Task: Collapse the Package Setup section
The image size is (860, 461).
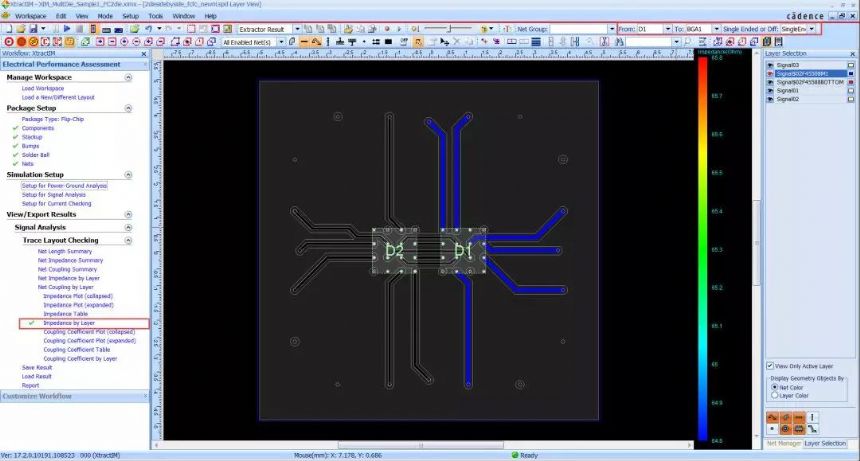Action: click(x=128, y=108)
